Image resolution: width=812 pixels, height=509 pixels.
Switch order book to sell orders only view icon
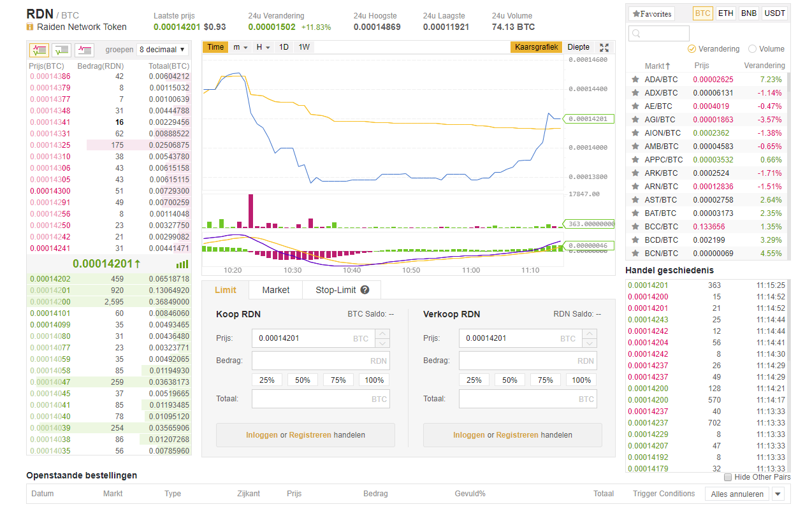pos(85,49)
